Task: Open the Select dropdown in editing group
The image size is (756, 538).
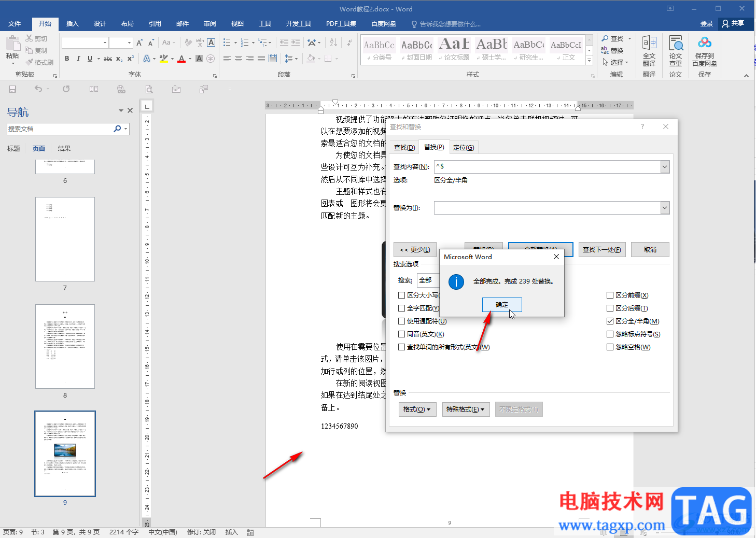Action: click(615, 62)
